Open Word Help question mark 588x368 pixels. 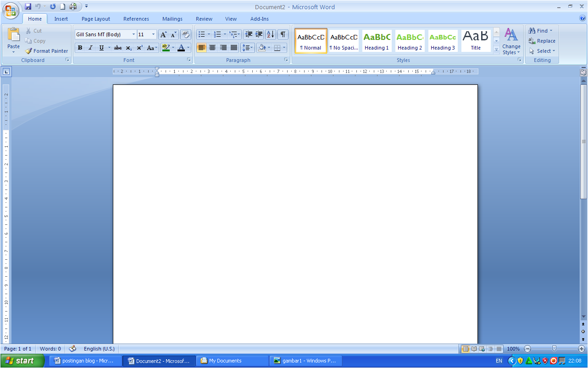tap(582, 18)
